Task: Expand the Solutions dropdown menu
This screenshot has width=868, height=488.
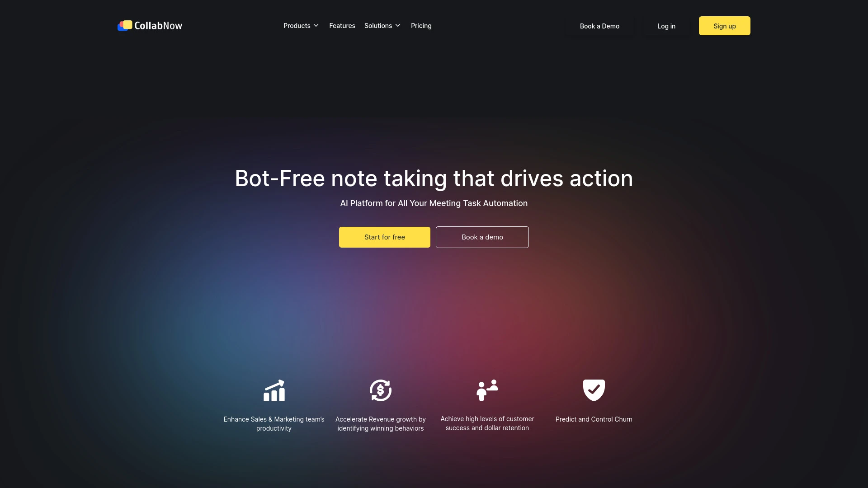Action: [x=383, y=26]
